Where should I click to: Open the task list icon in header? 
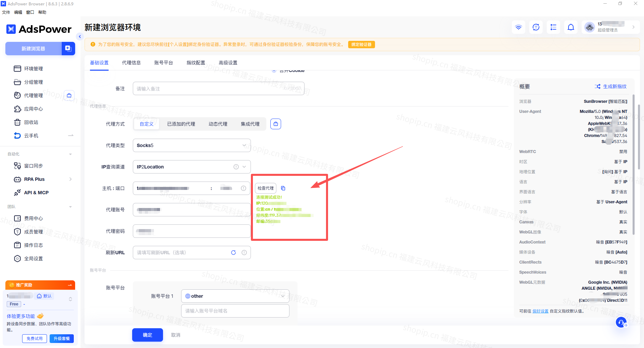click(x=553, y=27)
